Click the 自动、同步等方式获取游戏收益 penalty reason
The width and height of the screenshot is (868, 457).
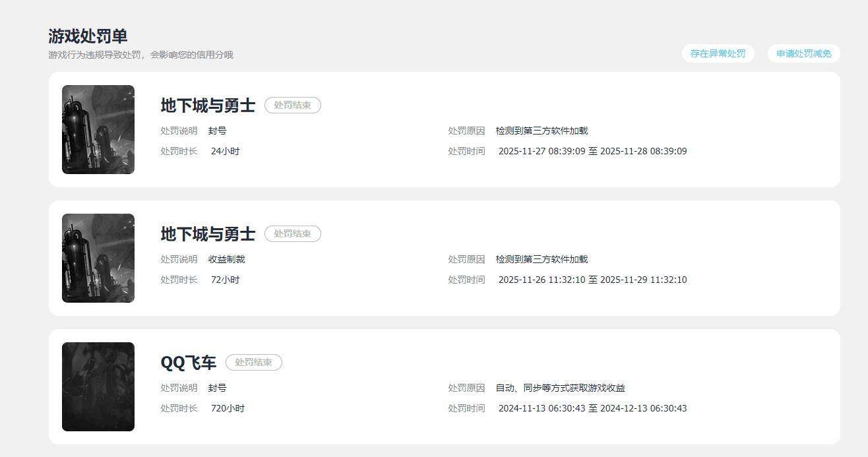coord(560,388)
